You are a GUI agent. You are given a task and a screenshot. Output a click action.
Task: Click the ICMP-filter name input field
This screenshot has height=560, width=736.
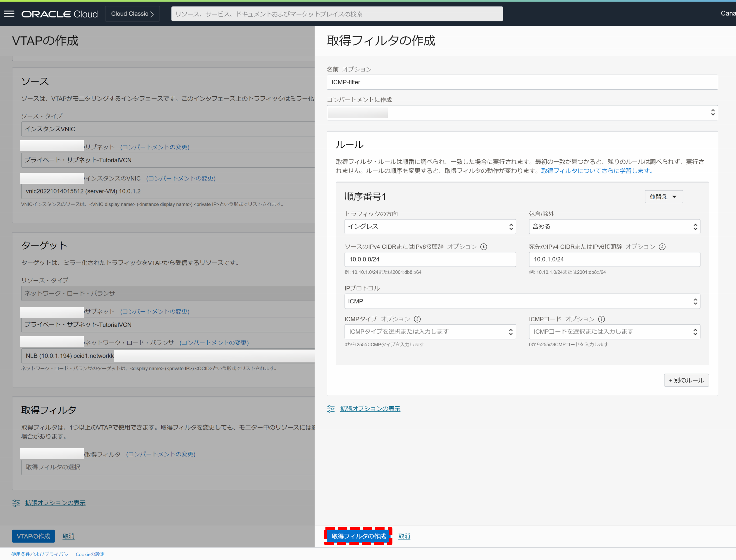522,82
